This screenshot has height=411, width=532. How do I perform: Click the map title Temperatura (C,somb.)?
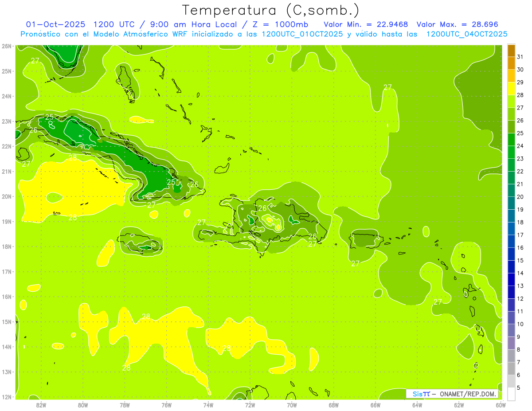[x=270, y=10]
